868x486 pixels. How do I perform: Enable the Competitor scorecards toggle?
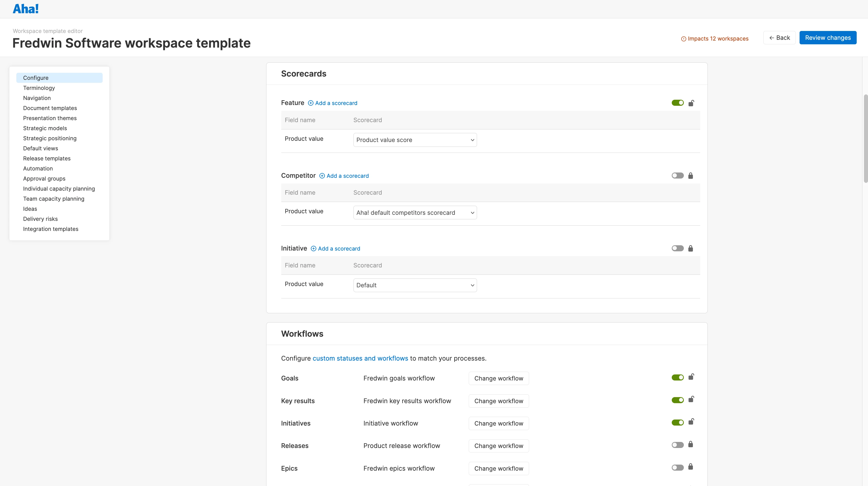point(677,176)
